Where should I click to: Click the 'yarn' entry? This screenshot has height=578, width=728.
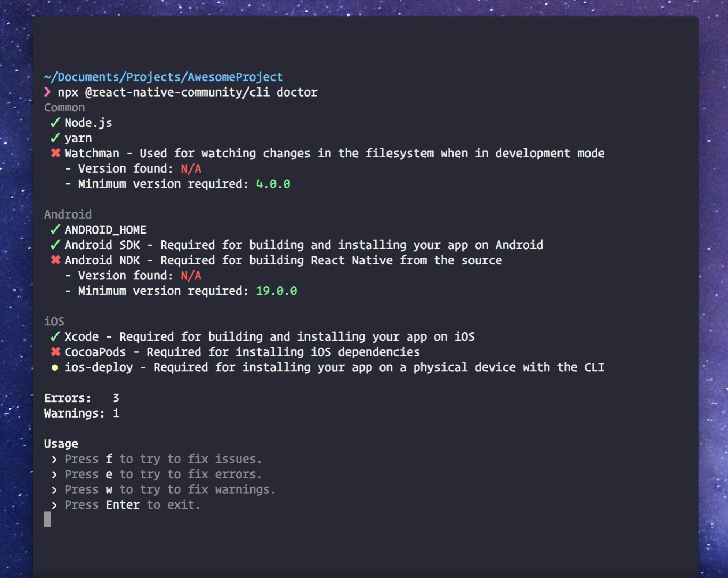(x=78, y=139)
